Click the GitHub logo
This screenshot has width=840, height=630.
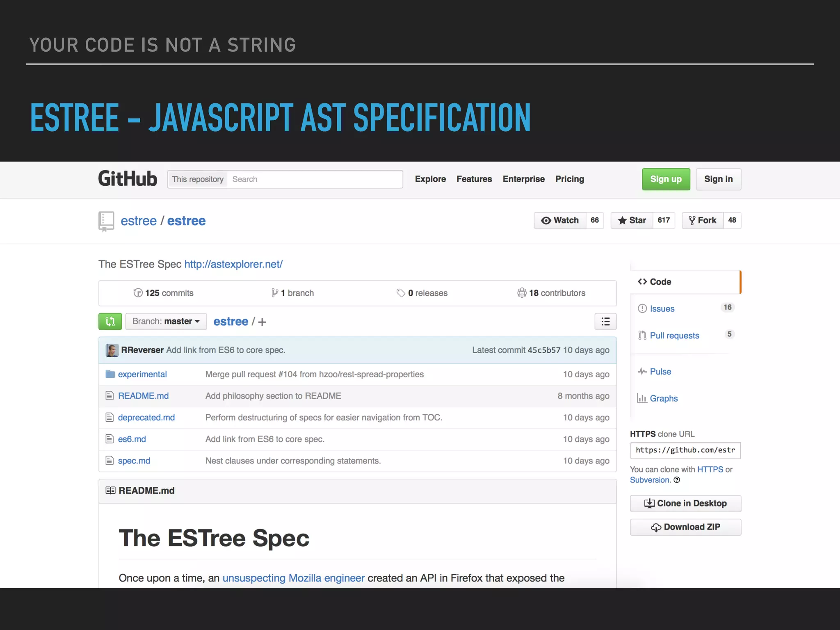pos(128,179)
